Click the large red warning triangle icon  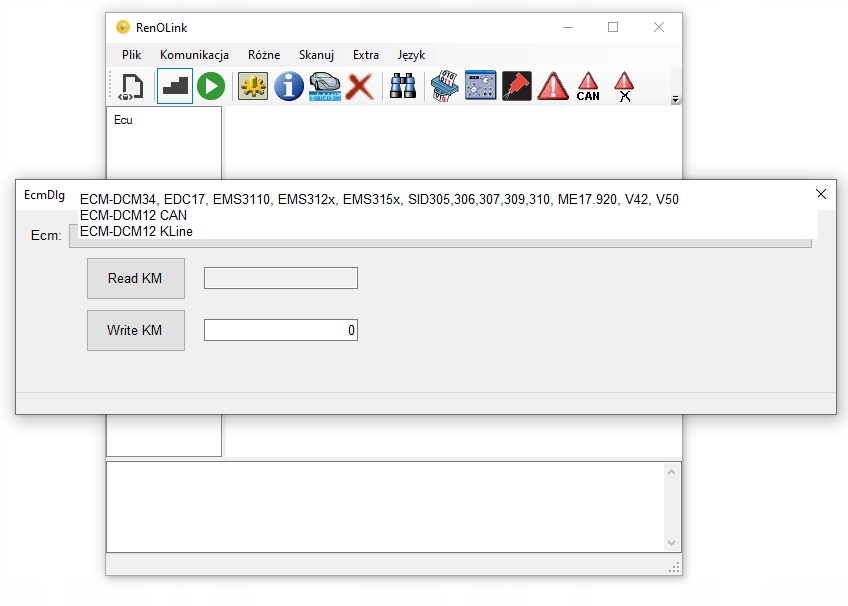pos(553,86)
